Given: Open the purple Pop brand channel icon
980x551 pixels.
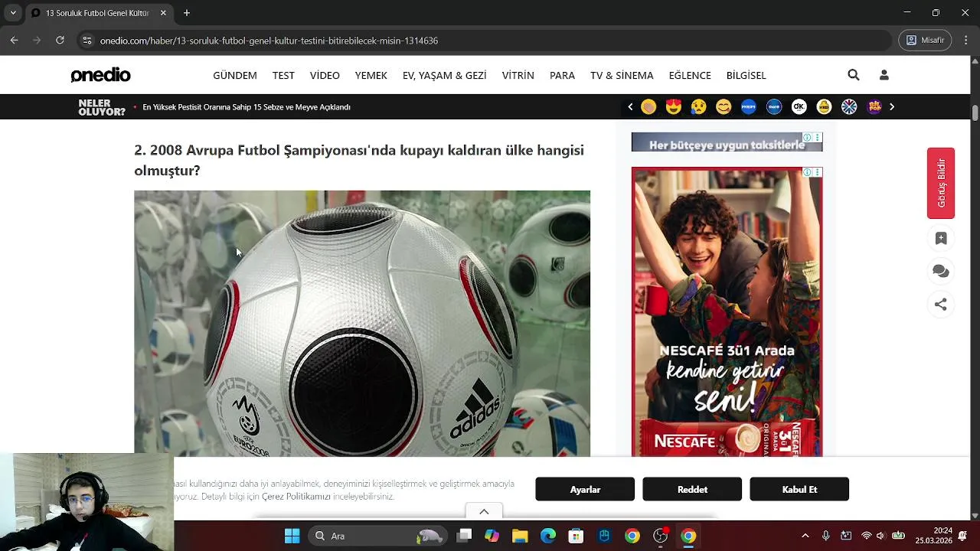Looking at the screenshot, I should [x=874, y=107].
